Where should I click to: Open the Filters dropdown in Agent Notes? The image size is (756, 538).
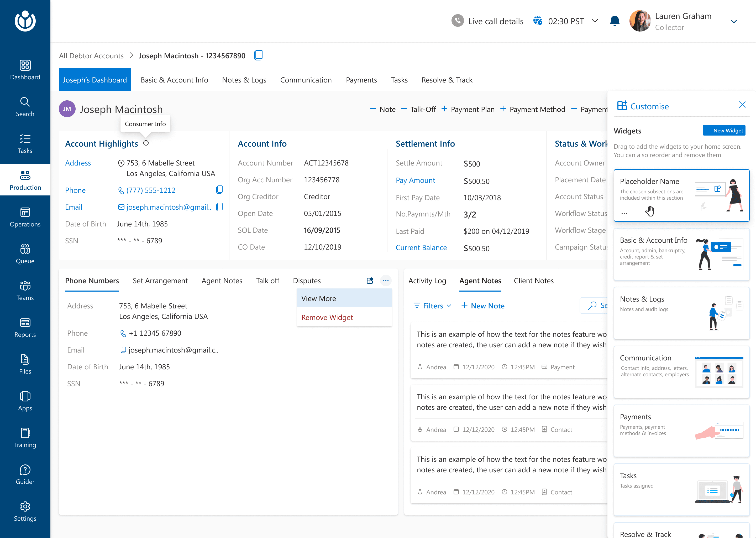[x=432, y=306]
